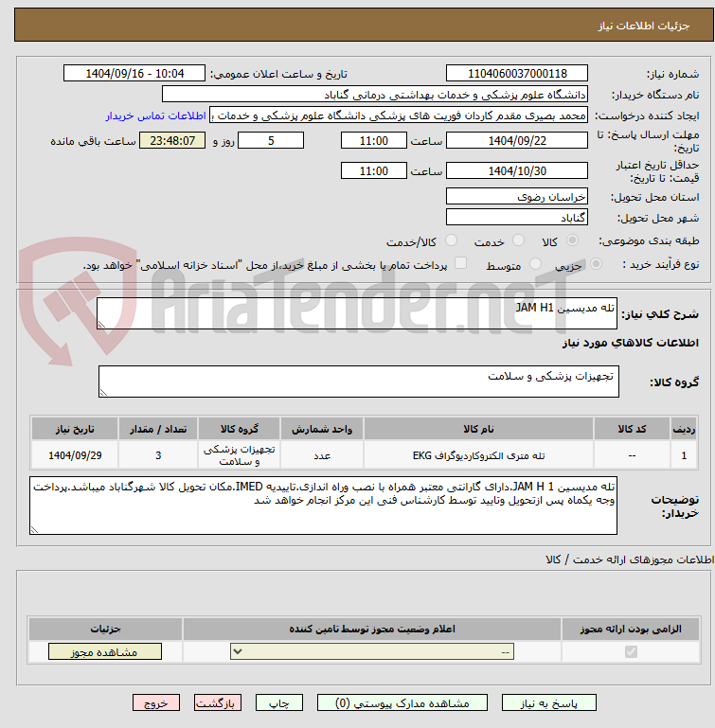This screenshot has height=728, width=715.
Task: Click resize handle of buyer notes textarea
Action: pos(34,530)
